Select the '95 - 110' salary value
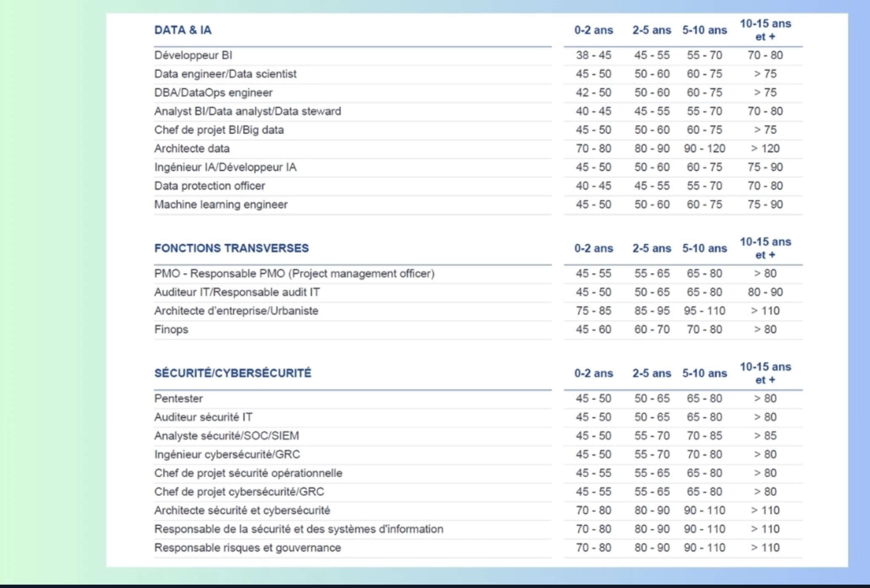 [x=704, y=311]
